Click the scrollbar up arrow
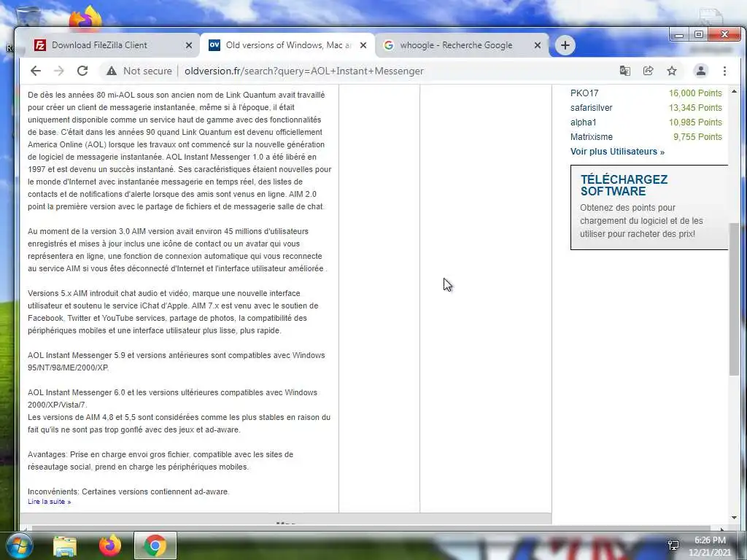This screenshot has height=560, width=747. (x=734, y=91)
